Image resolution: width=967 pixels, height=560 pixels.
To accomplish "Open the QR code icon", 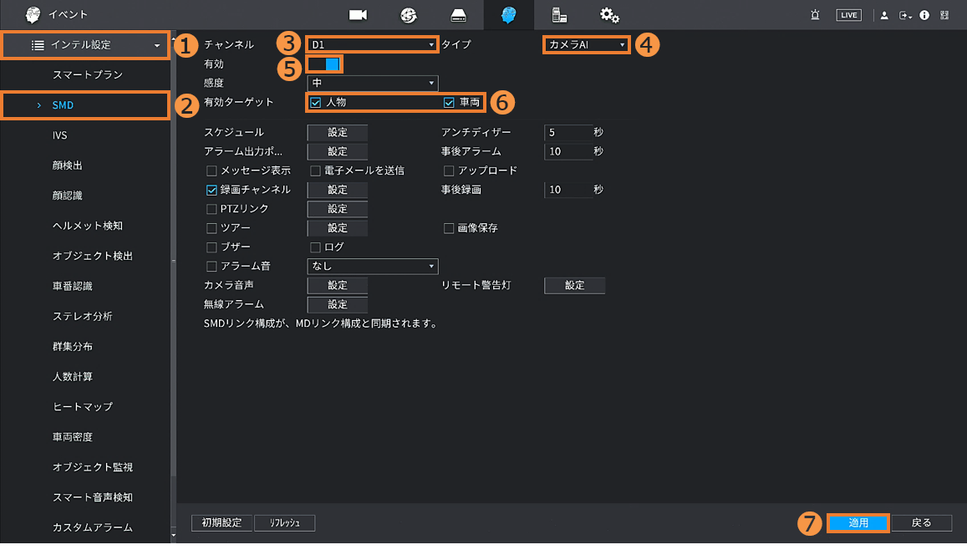I will 944,15.
